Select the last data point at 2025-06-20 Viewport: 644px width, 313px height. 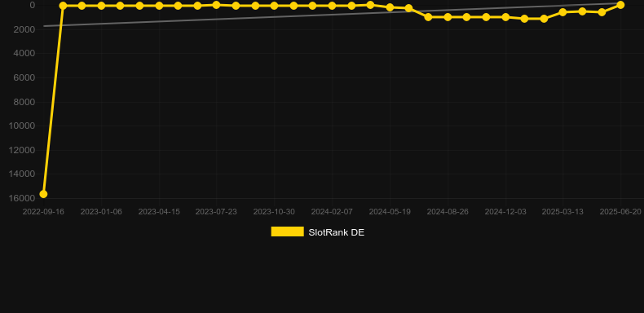[620, 5]
